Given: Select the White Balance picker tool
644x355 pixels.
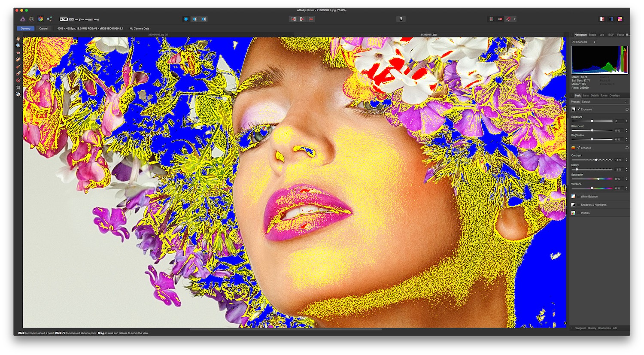Looking at the screenshot, I should pos(18,94).
